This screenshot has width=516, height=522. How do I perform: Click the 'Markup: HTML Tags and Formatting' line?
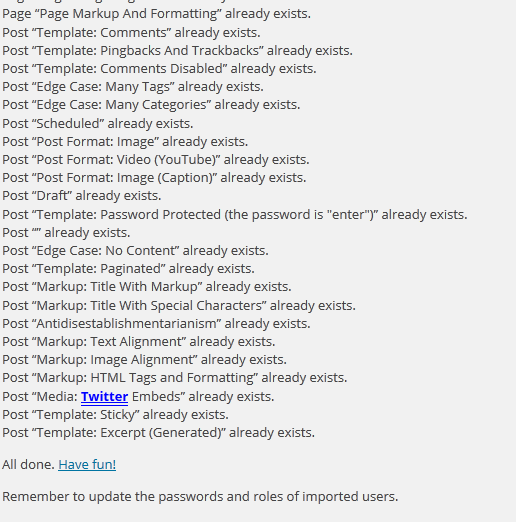175,378
